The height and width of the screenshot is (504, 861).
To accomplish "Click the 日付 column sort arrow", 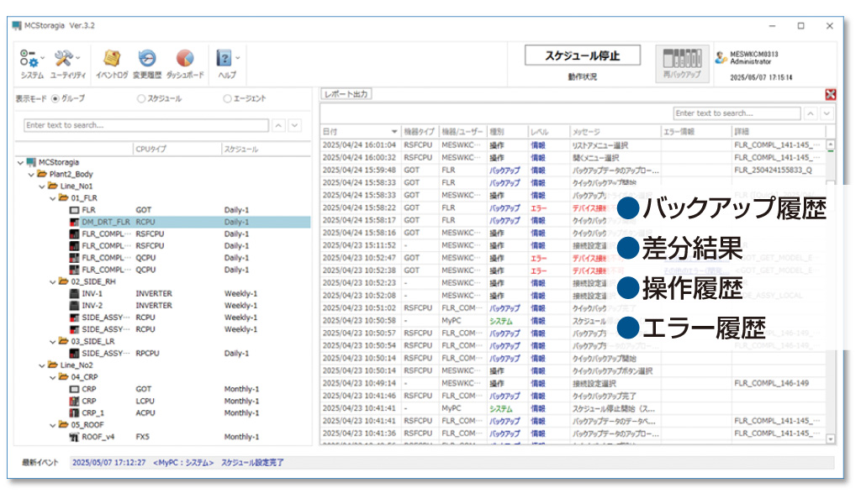I will (394, 132).
